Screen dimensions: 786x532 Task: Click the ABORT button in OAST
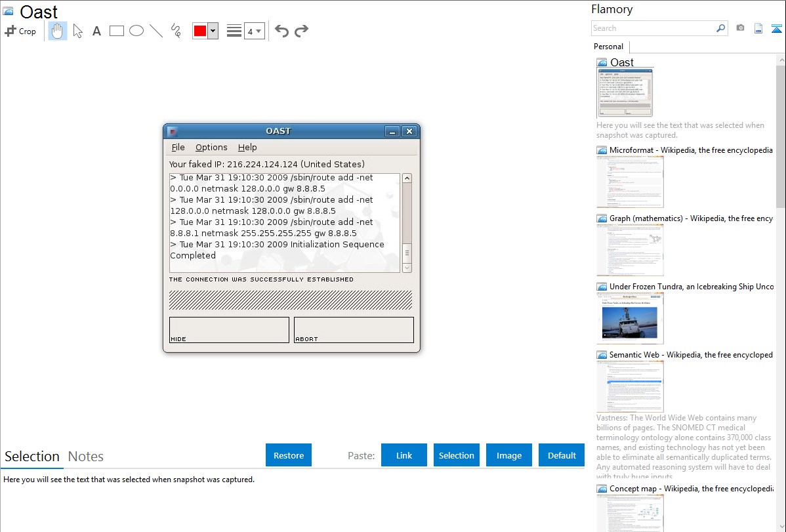click(354, 330)
